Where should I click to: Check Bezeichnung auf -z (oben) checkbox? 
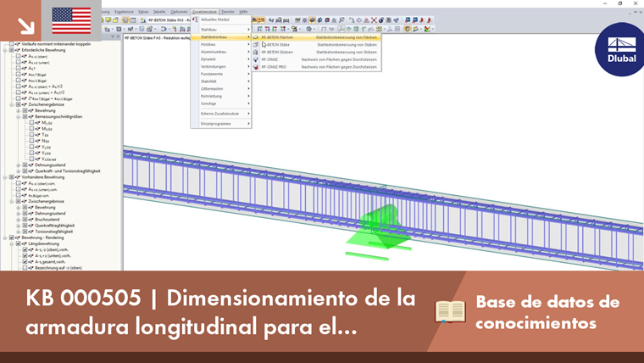tap(25, 268)
